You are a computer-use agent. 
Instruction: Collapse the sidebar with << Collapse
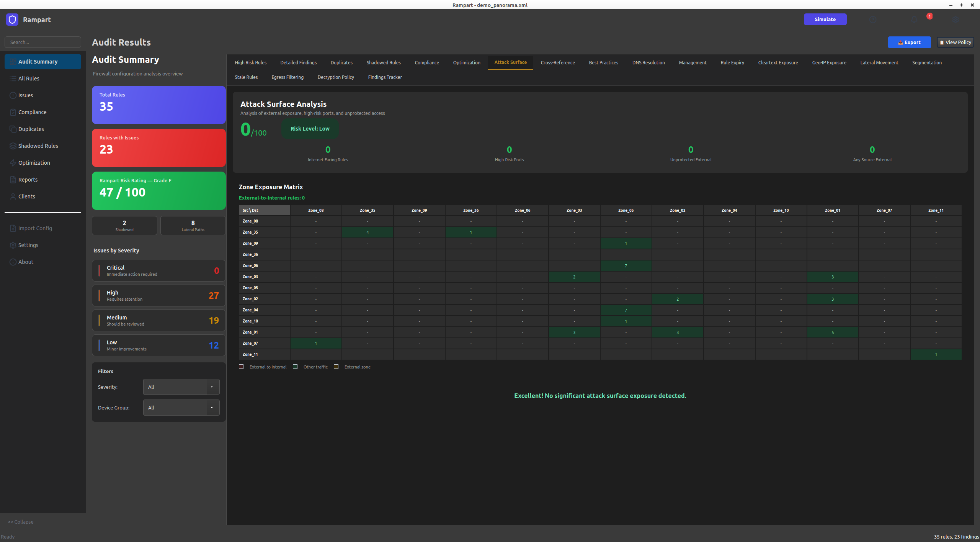click(x=21, y=522)
